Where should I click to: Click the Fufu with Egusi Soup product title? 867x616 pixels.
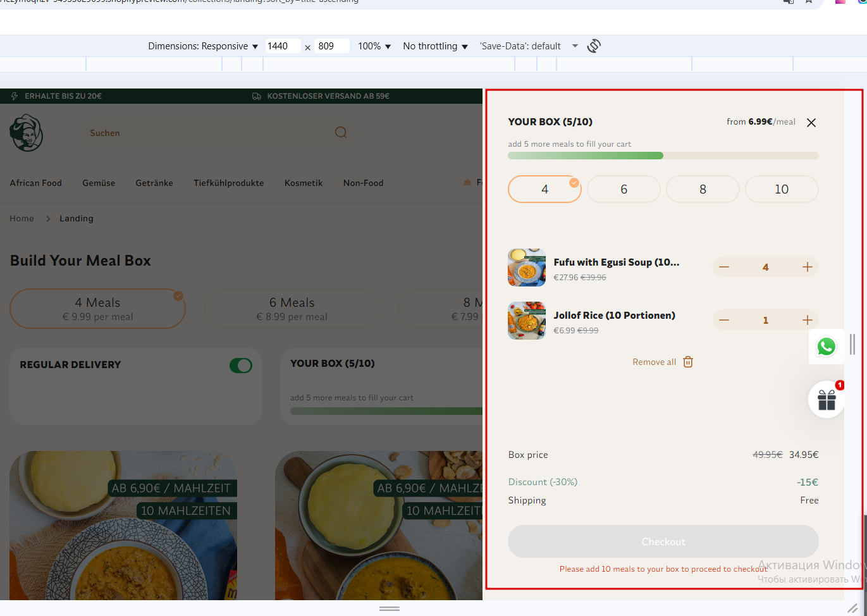tap(617, 262)
